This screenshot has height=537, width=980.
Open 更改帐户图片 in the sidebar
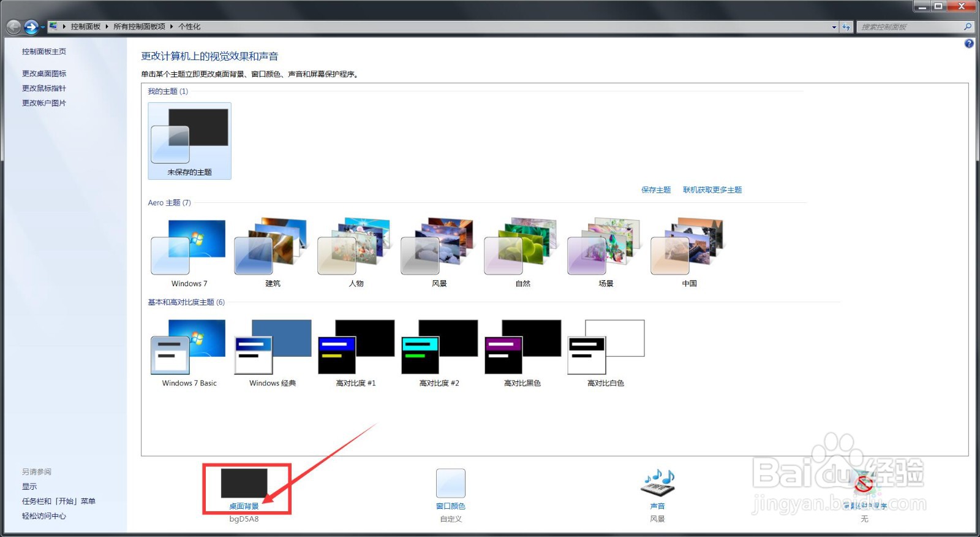click(44, 103)
